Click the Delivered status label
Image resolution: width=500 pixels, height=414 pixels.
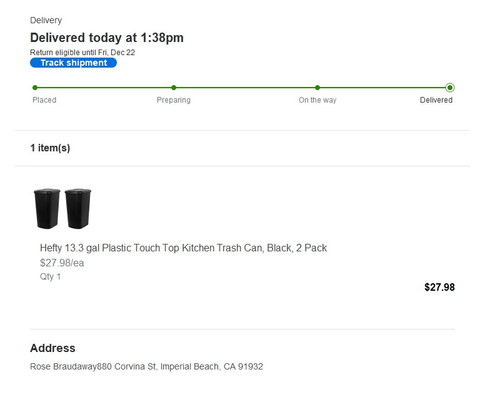coord(436,100)
